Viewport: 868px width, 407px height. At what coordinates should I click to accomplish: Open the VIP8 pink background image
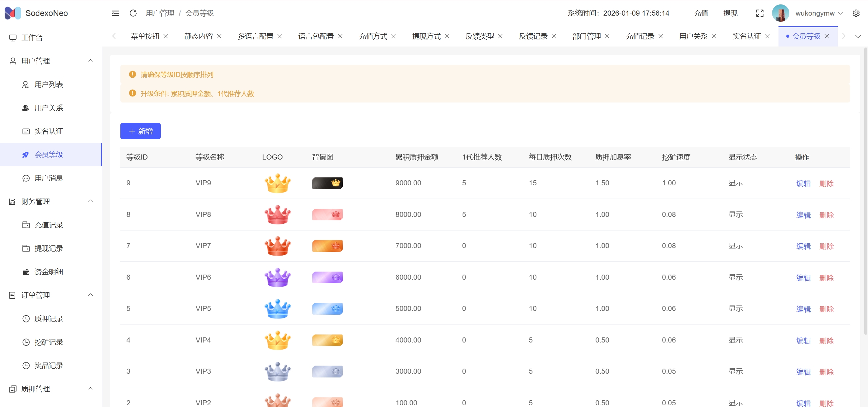327,215
